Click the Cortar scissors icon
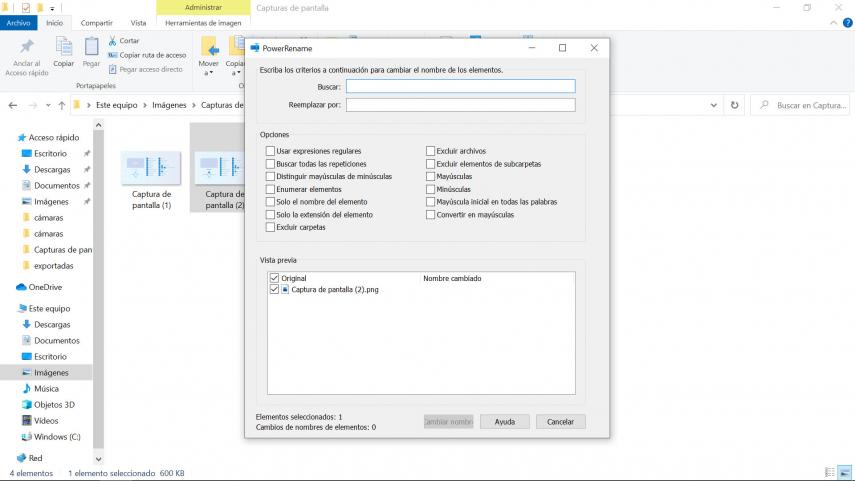The width and height of the screenshot is (855, 481). click(112, 40)
